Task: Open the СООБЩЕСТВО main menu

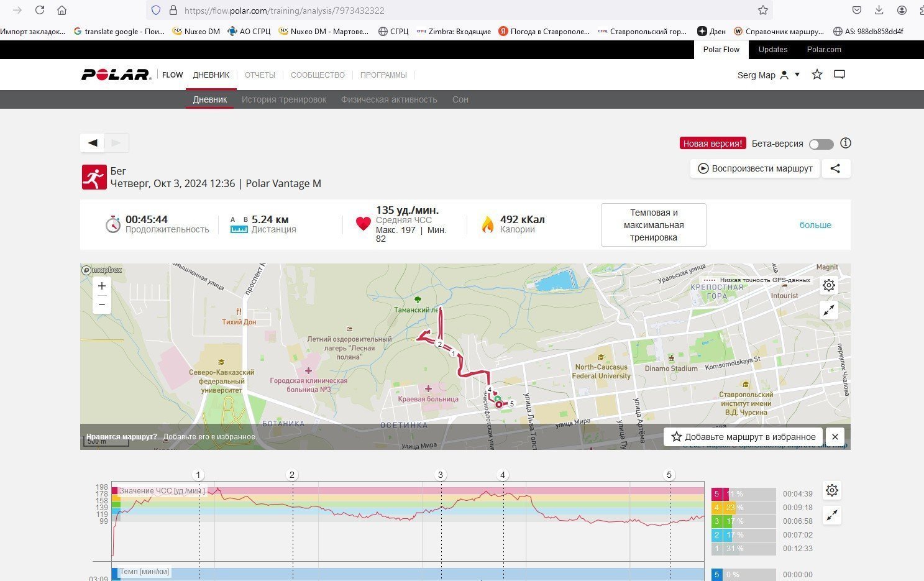Action: [318, 75]
